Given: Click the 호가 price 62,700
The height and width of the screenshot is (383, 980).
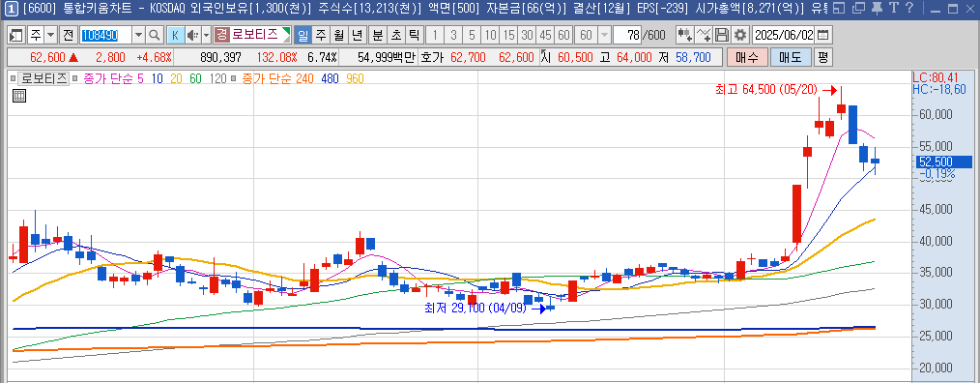Looking at the screenshot, I should tap(468, 58).
